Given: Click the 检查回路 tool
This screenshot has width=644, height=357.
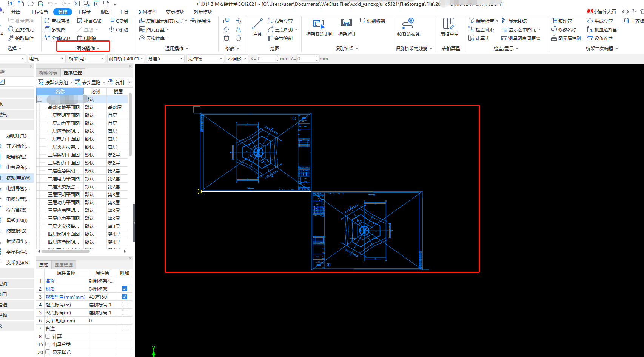Looking at the screenshot, I should pos(481,29).
